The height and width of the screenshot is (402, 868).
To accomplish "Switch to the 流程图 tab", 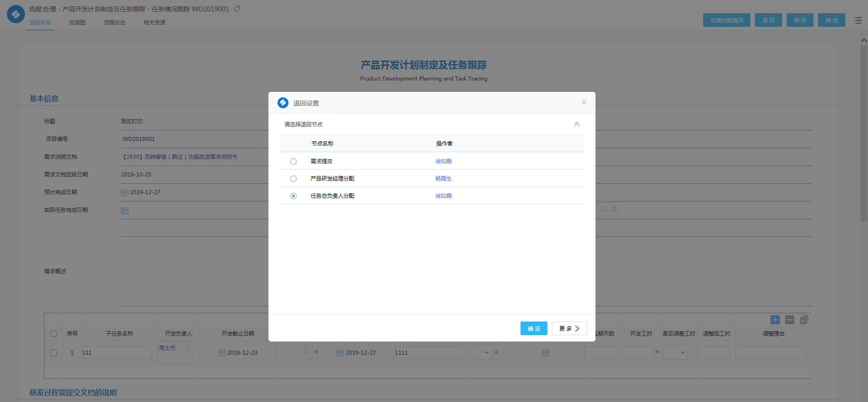I will tap(77, 23).
